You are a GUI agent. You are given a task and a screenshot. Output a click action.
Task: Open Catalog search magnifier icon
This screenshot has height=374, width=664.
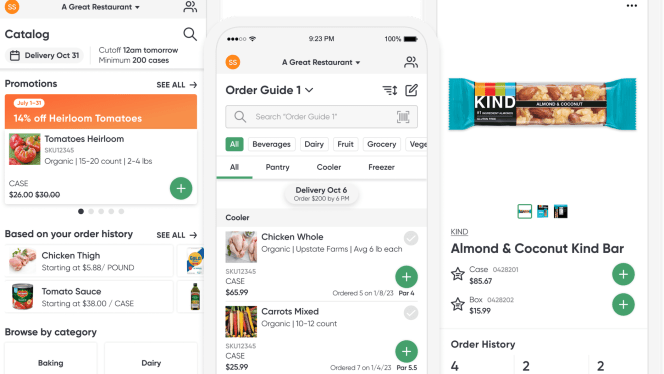pos(190,34)
